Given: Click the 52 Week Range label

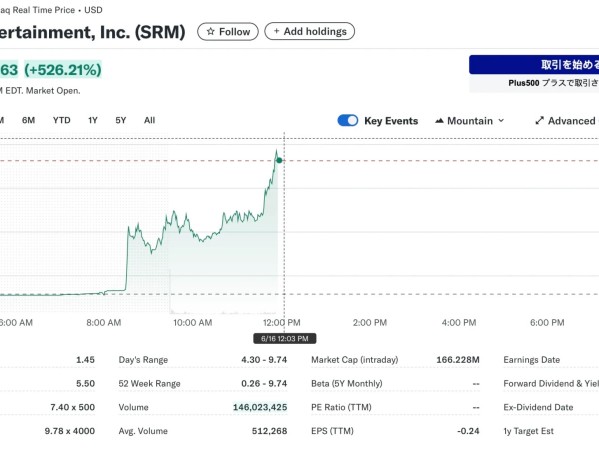Looking at the screenshot, I should [x=149, y=384].
